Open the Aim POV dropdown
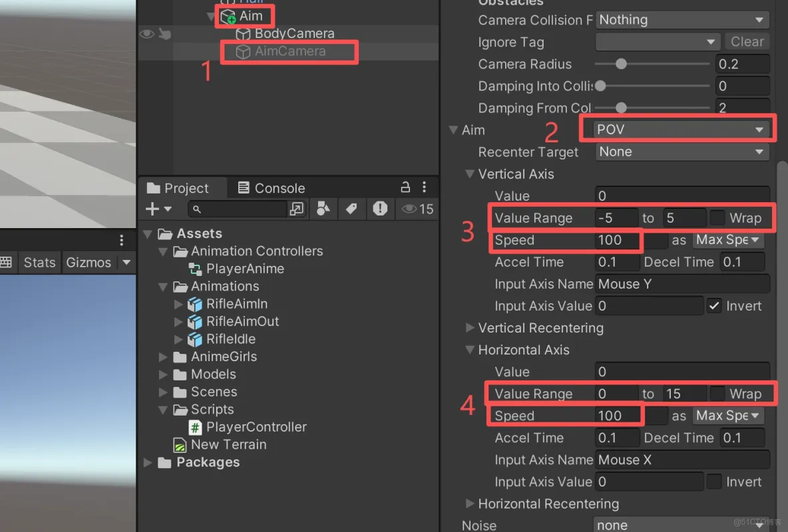Screen dimensions: 788x532 [677, 130]
